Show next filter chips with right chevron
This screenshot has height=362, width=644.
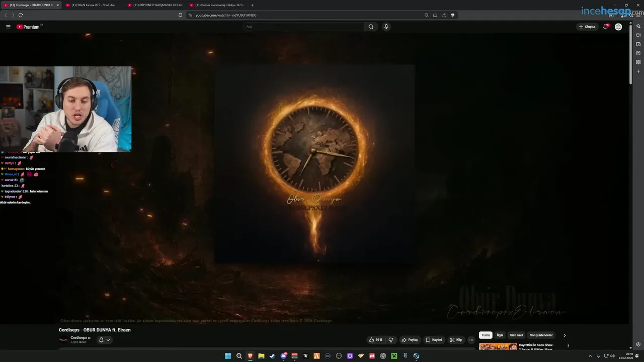click(565, 335)
